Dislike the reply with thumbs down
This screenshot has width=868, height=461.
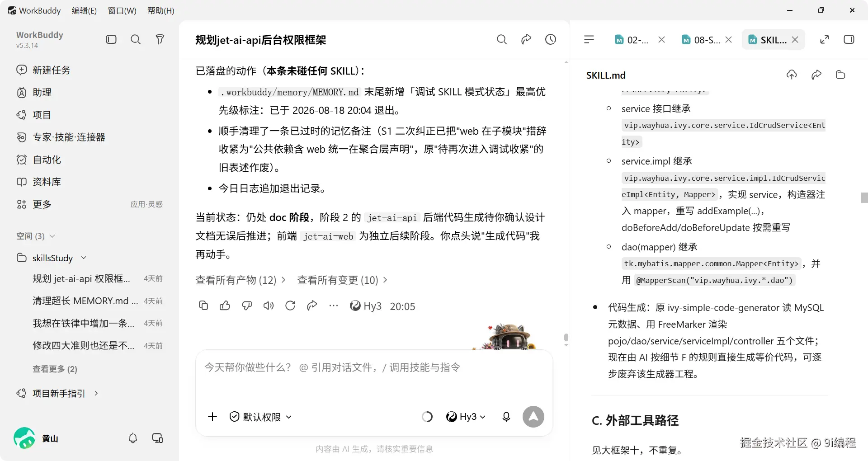tap(247, 306)
